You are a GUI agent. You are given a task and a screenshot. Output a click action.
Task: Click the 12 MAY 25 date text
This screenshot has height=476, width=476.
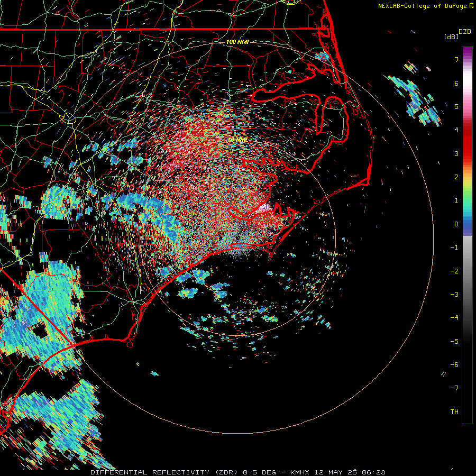[x=336, y=472]
